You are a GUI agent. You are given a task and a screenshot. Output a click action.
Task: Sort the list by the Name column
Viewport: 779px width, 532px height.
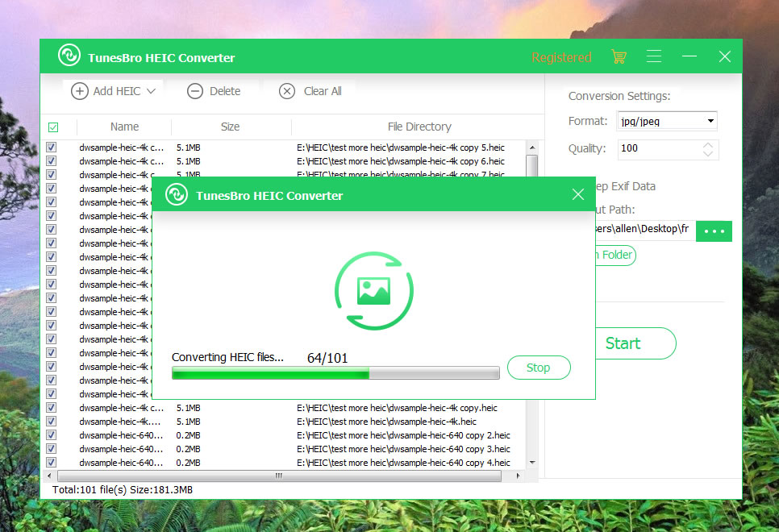click(124, 127)
